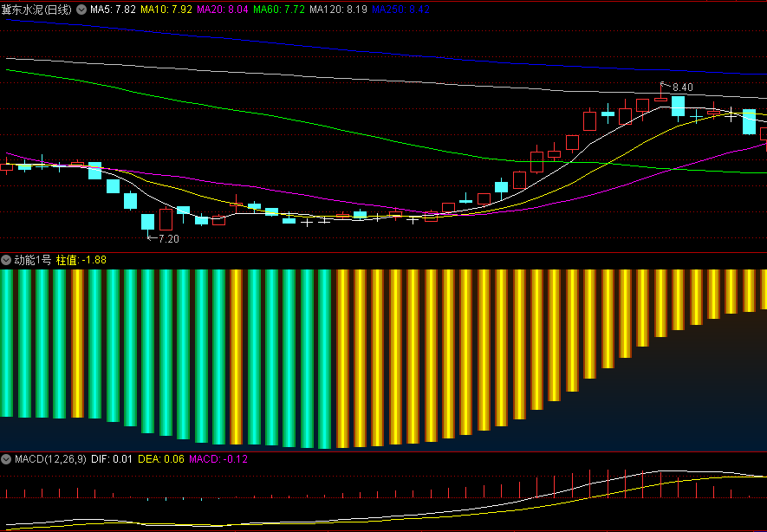Click the MA250: 8.42 label
This screenshot has height=532, width=767.
coord(401,10)
